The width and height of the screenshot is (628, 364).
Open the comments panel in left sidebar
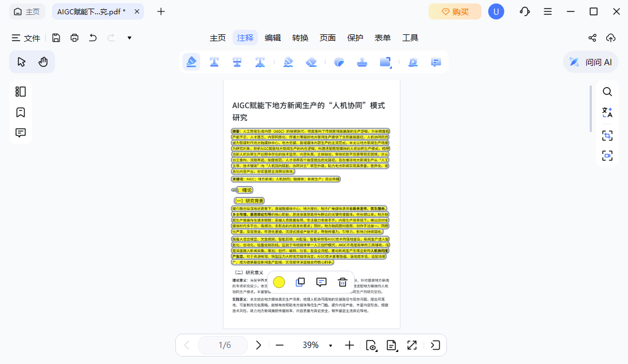point(21,133)
